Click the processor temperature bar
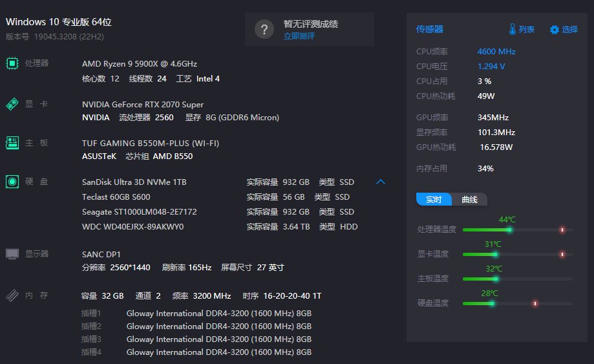The image size is (594, 364). [517, 230]
